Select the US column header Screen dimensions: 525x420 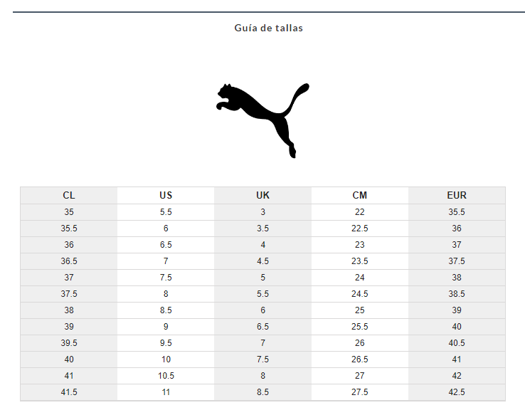click(166, 195)
